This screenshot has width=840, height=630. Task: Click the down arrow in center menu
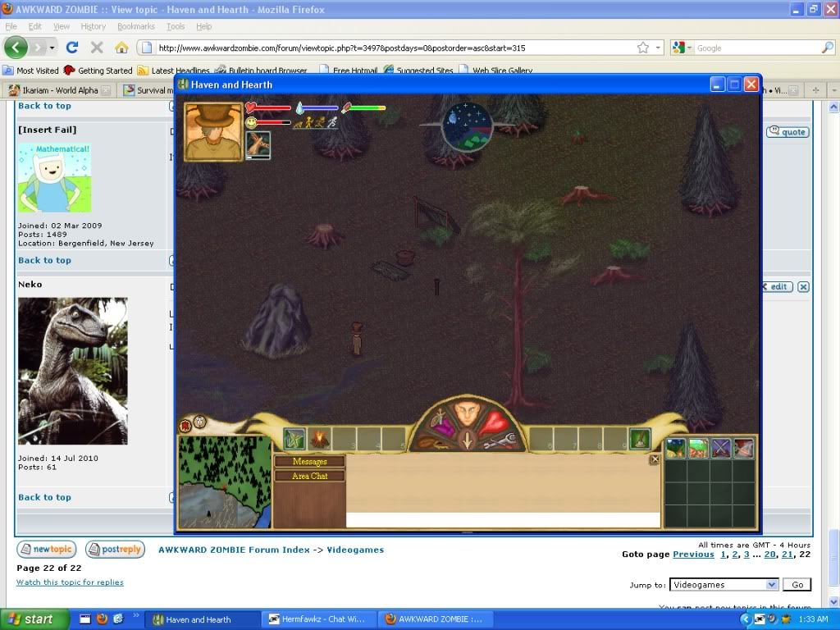467,441
